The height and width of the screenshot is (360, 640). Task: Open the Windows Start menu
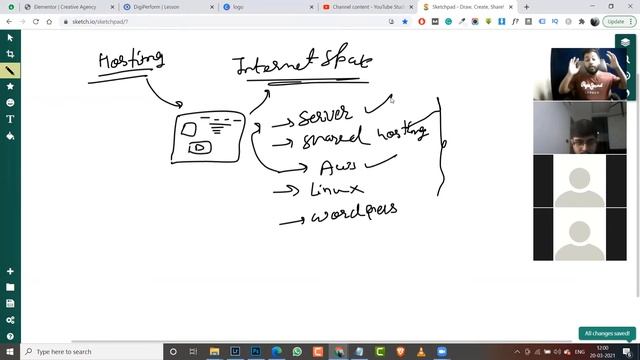click(x=10, y=351)
